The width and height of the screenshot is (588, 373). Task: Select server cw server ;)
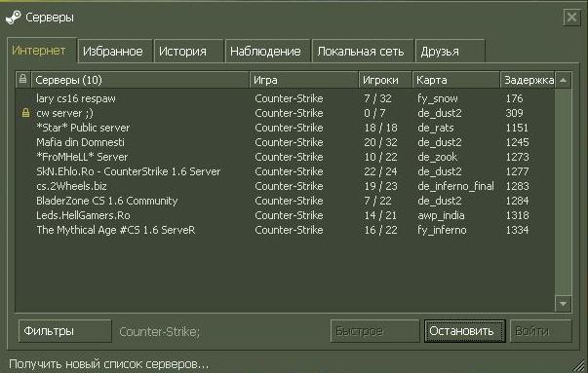[285, 113]
